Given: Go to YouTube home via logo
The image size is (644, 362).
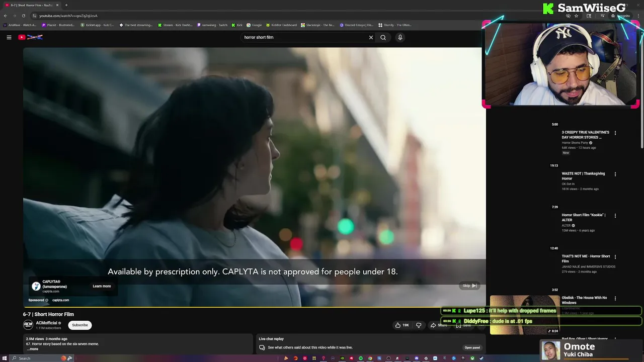Looking at the screenshot, I should coord(30,37).
